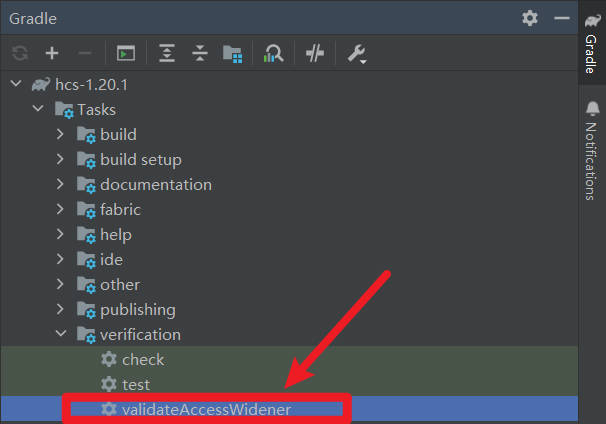The height and width of the screenshot is (424, 606).
Task: Click the Analyze Dependencies icon
Action: tap(274, 53)
